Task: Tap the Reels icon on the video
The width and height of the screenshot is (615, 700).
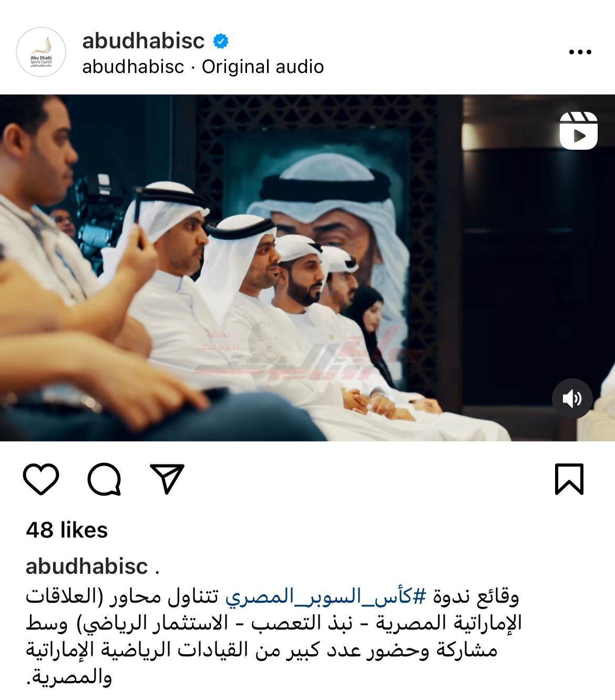Action: coord(579,130)
